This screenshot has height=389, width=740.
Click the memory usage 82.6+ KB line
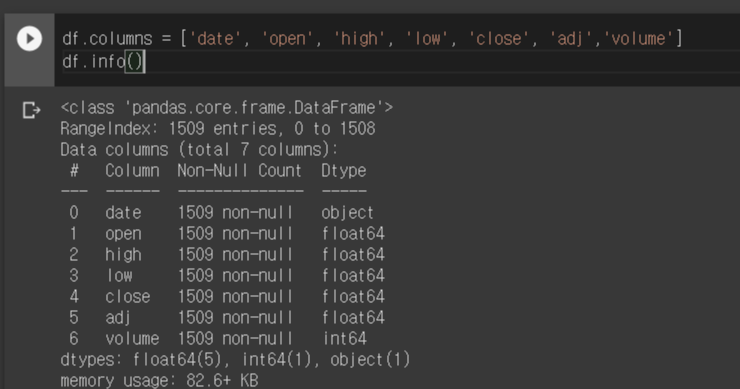(160, 380)
